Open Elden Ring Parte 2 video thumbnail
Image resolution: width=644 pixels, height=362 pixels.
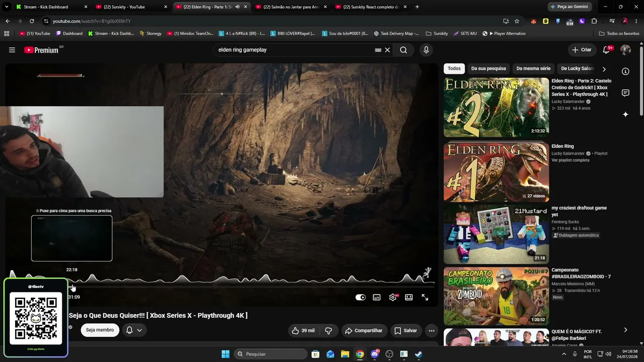tap(496, 107)
